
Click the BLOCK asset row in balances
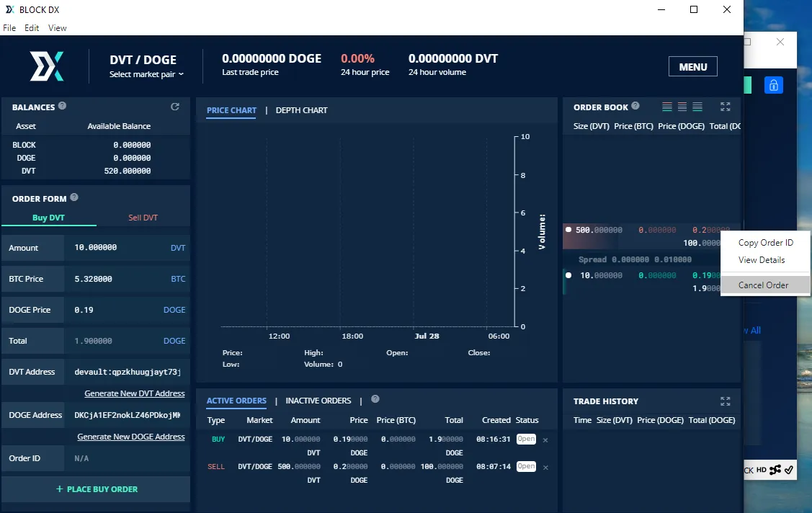click(x=96, y=145)
